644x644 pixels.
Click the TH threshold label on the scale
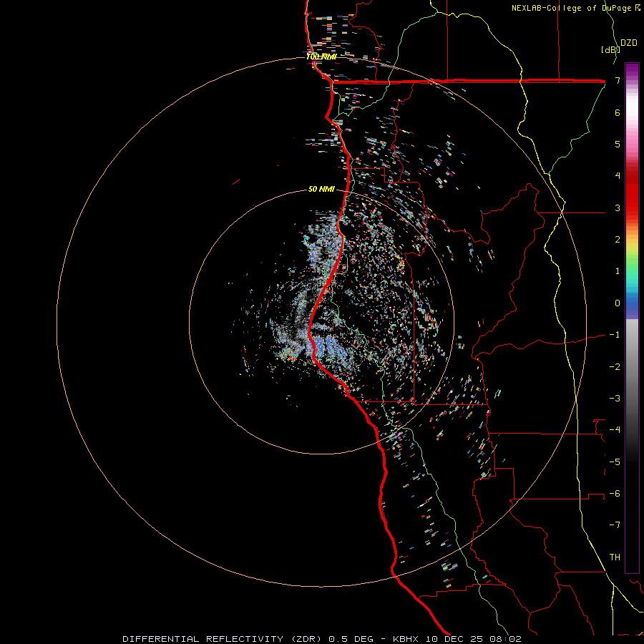[615, 557]
